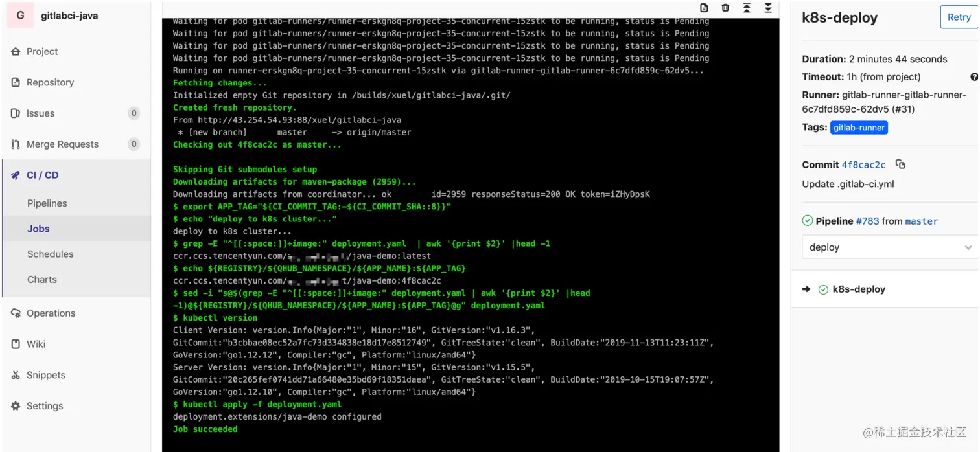Open pipeline #783 link
Screen dimensions: 980x452
(x=867, y=221)
